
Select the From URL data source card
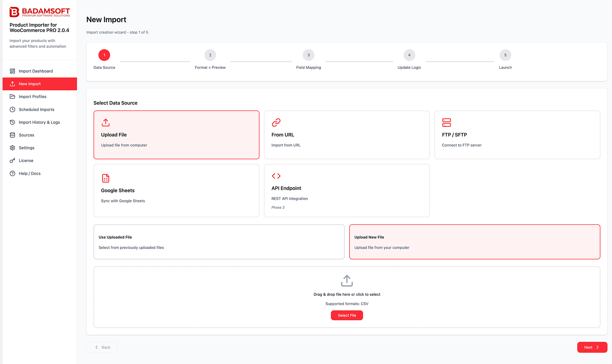click(x=346, y=135)
